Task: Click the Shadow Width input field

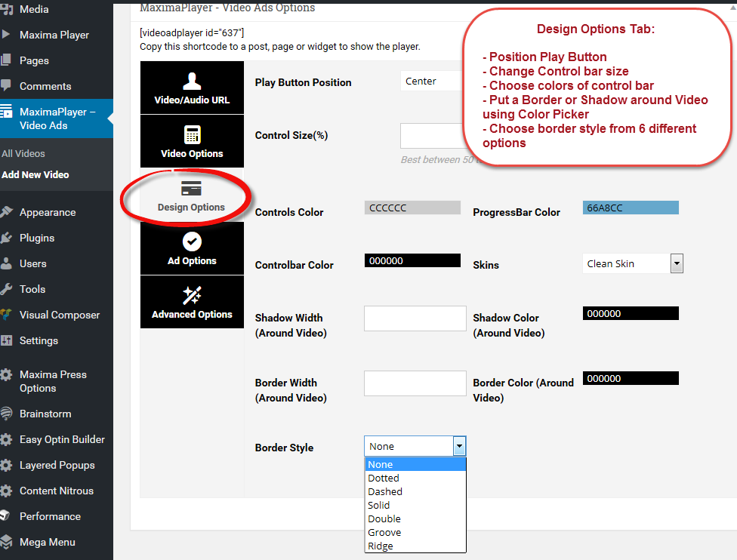Action: [x=415, y=318]
